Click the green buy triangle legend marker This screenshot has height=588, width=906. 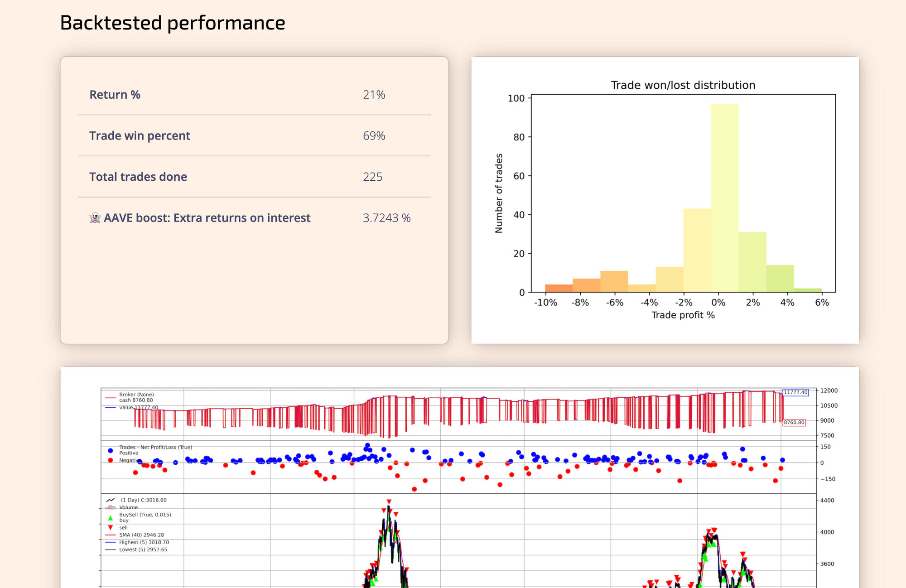[x=110, y=518]
